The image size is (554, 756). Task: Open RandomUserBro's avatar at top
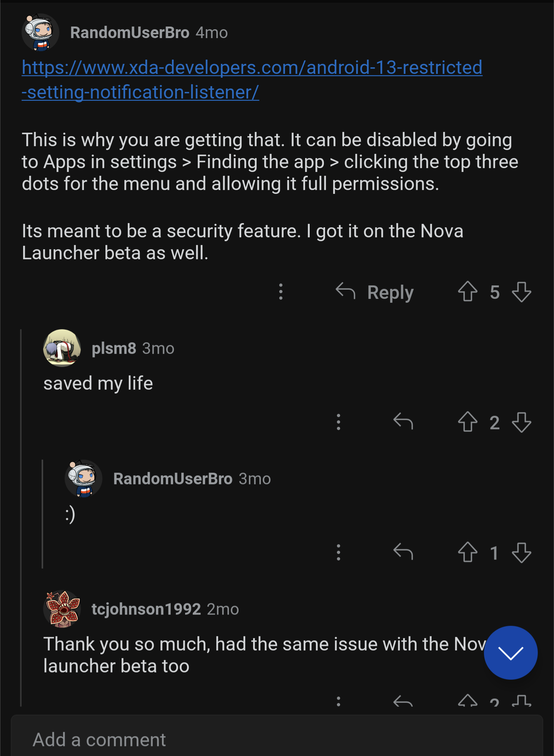point(40,33)
